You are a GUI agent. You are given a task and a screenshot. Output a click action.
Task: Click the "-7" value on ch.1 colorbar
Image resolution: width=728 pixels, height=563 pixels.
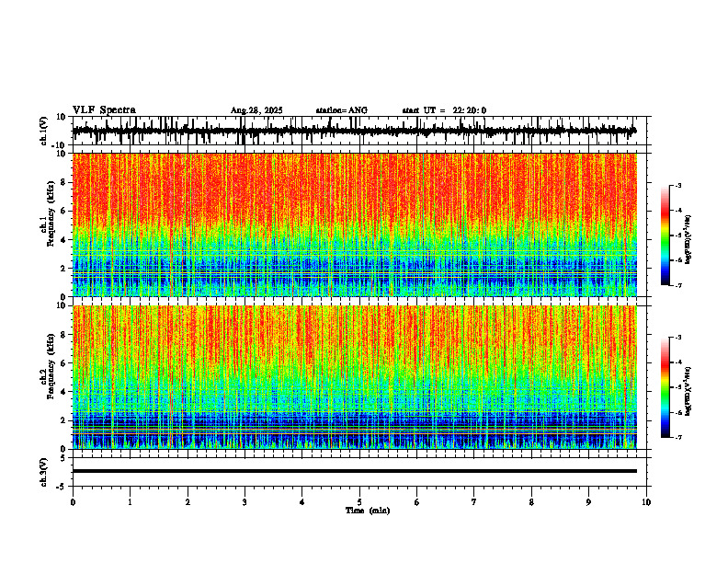coord(678,285)
